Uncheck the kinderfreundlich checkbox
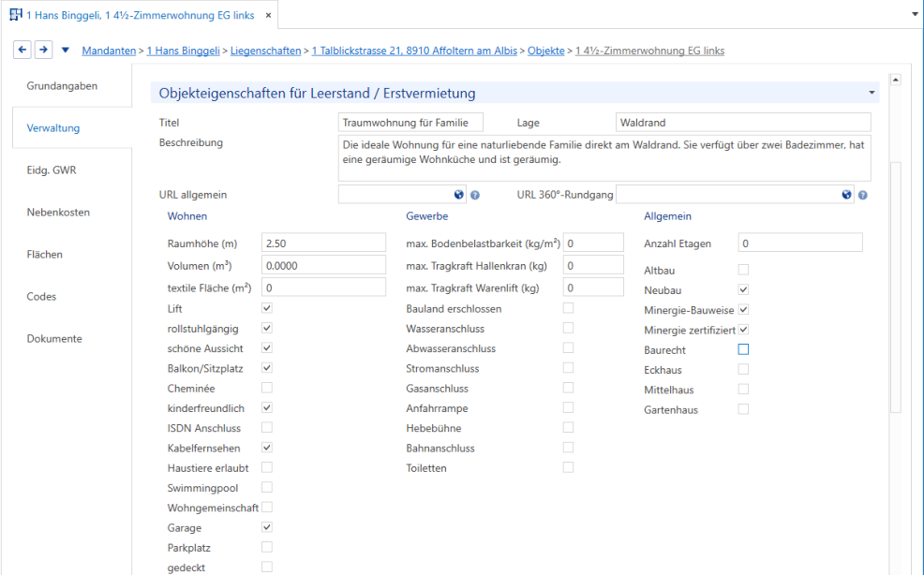 (x=267, y=407)
